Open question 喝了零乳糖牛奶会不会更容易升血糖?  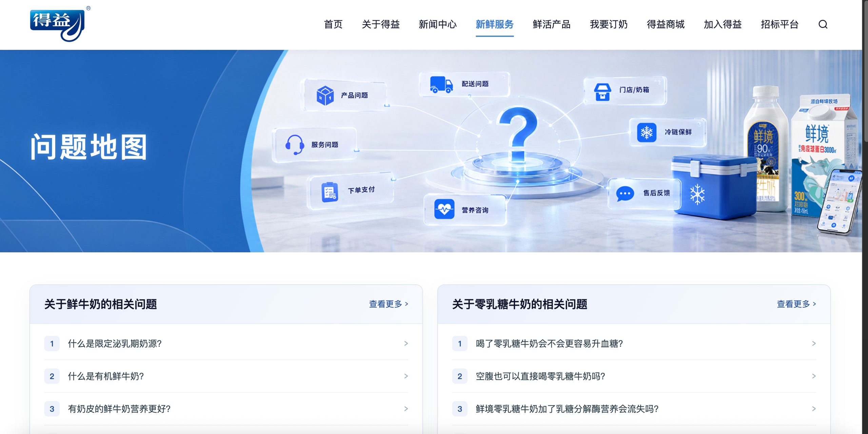coord(634,343)
